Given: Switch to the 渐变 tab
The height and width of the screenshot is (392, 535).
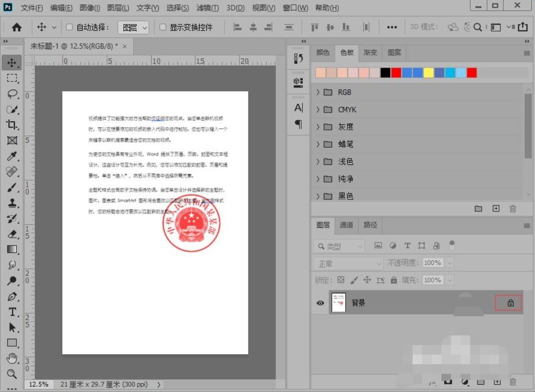Looking at the screenshot, I should pyautogui.click(x=370, y=53).
